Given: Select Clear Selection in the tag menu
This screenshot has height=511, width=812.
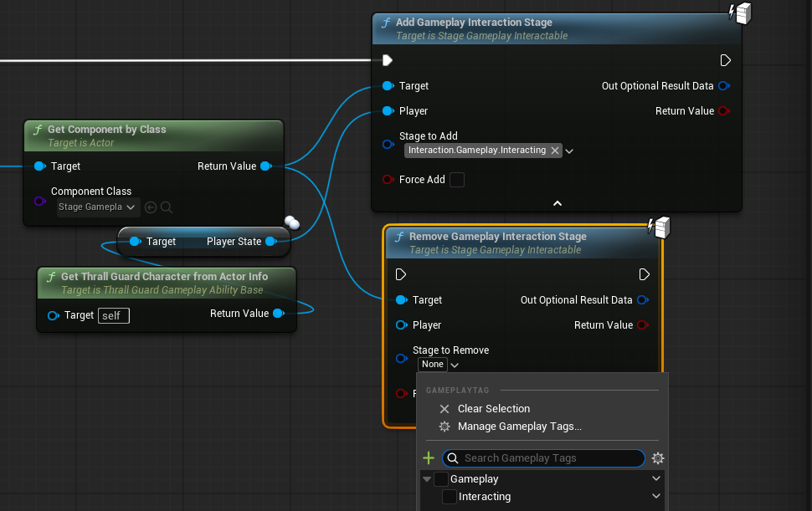Looking at the screenshot, I should click(493, 408).
